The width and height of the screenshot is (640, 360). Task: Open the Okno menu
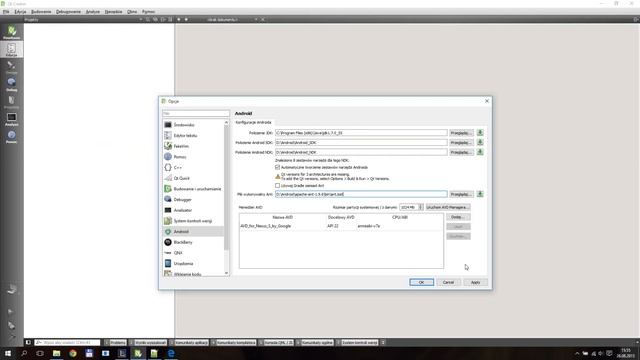tap(132, 12)
